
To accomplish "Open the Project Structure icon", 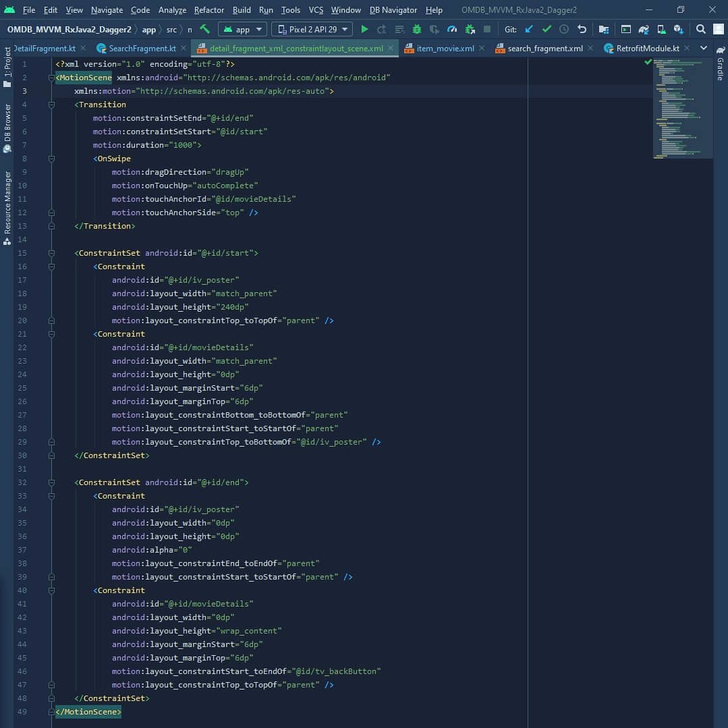I will pos(604,29).
